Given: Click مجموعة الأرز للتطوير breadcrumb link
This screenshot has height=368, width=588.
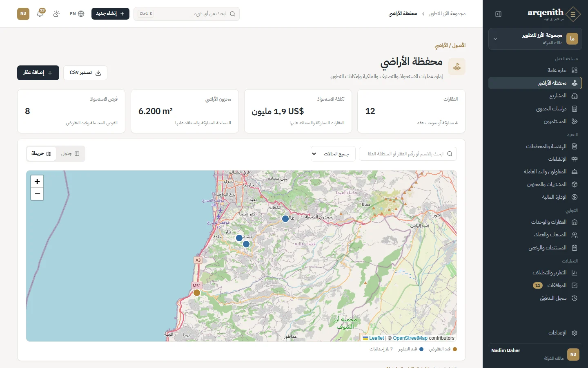Looking at the screenshot, I should pos(447,14).
